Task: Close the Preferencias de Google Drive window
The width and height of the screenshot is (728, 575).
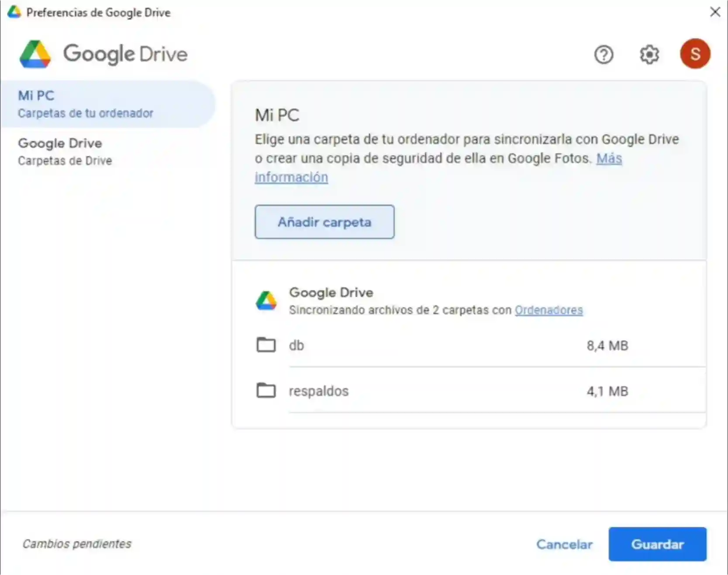Action: coord(715,12)
